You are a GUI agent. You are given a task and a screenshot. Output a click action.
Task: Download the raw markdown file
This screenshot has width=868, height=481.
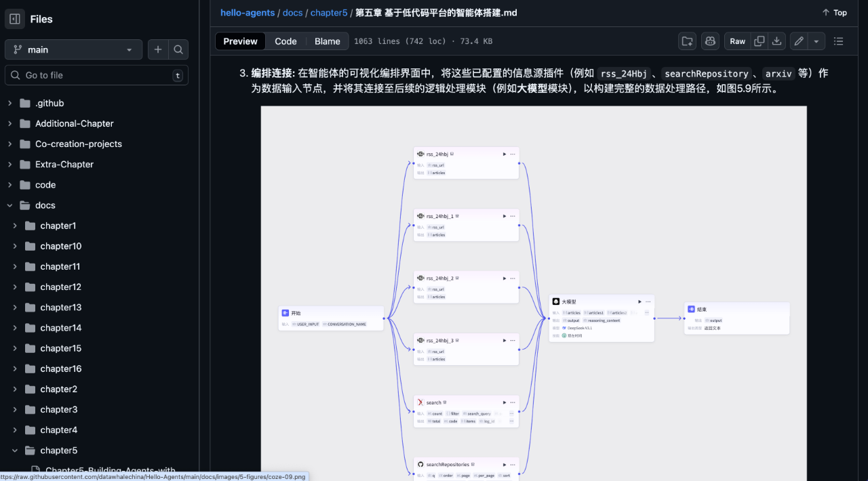tap(775, 41)
